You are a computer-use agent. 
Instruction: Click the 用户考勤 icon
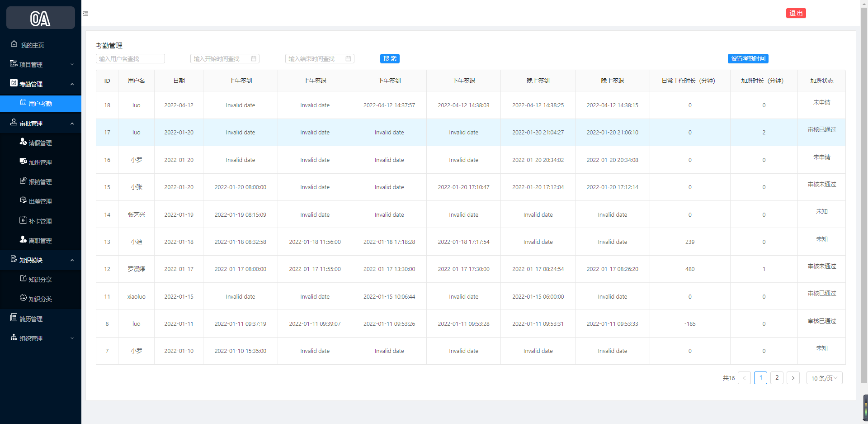(23, 102)
